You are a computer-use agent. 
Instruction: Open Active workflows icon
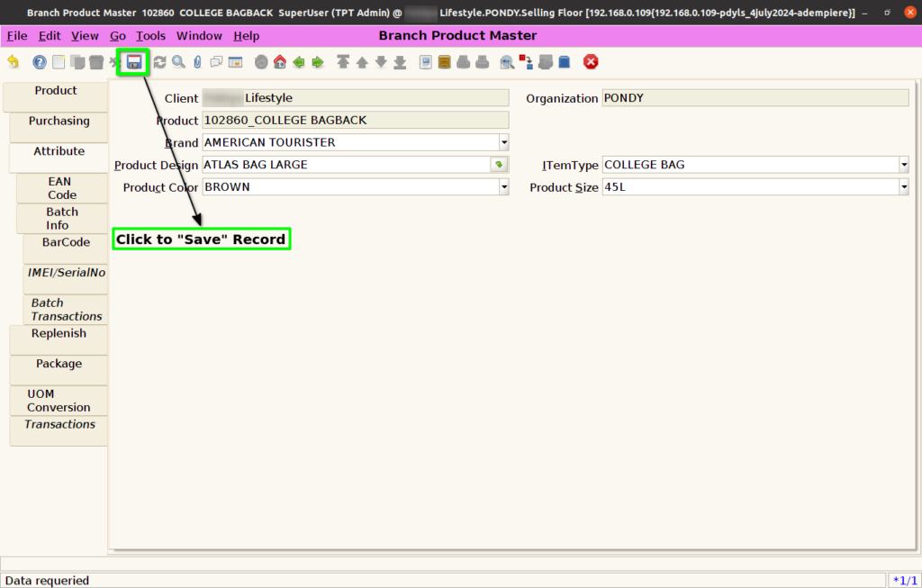tap(526, 62)
